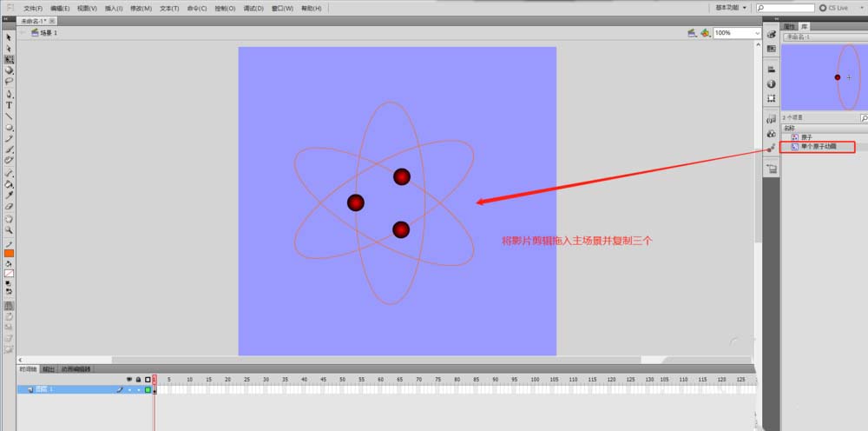The image size is (868, 431).
Task: Toggle lock-all-layers padlock icon
Action: point(137,380)
